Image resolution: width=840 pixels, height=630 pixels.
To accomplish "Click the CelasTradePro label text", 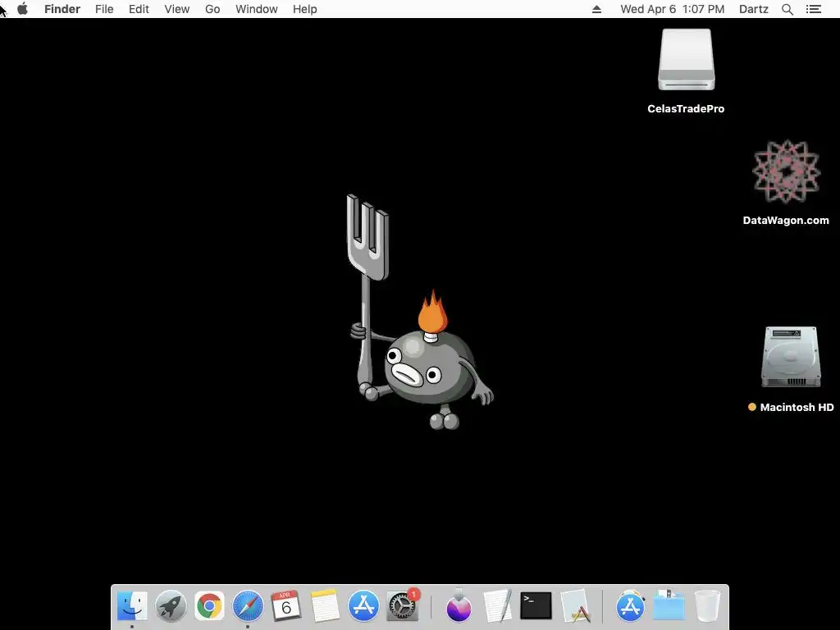I will coord(686,109).
